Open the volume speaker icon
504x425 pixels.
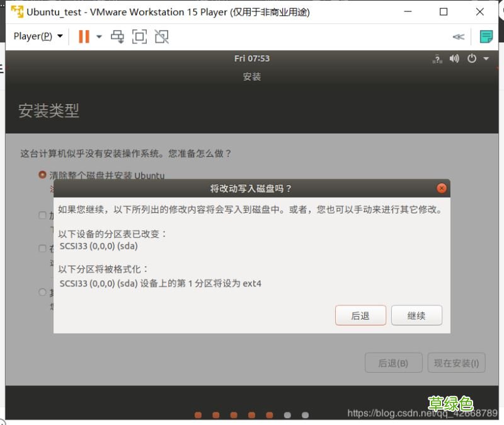click(454, 59)
